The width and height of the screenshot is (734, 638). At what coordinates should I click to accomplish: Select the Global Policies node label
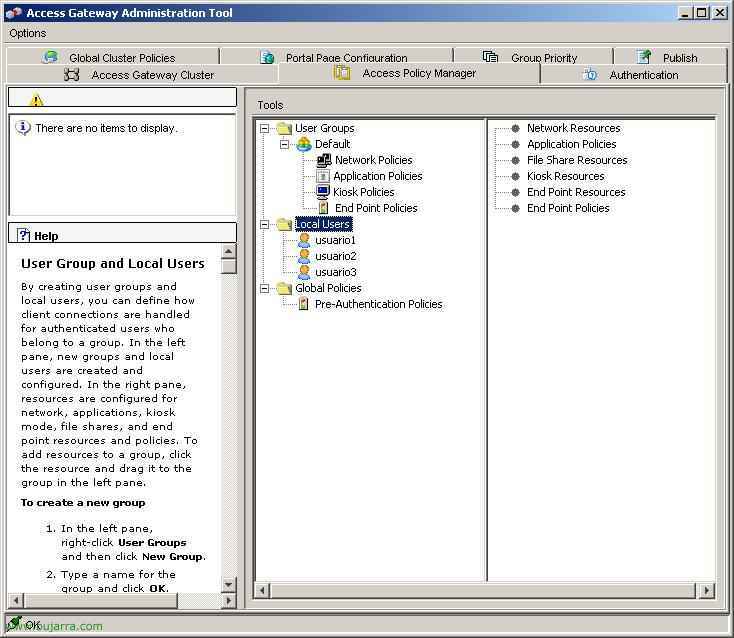click(x=328, y=288)
